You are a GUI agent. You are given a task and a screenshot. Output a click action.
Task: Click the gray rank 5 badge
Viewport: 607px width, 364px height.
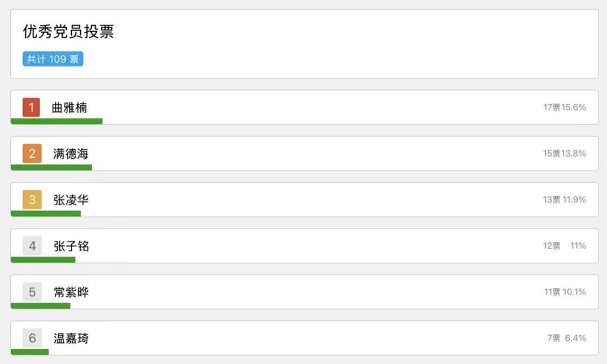32,292
